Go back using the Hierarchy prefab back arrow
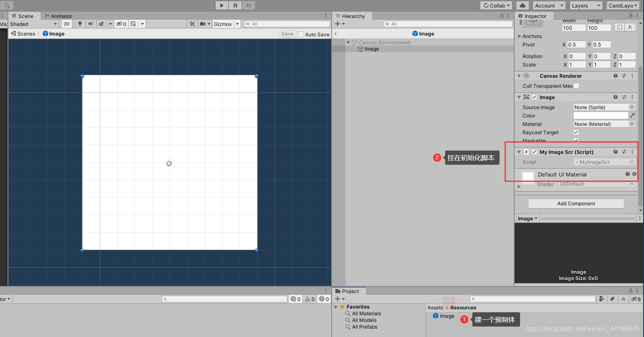Screen dimensions: 644x337 click(336, 34)
